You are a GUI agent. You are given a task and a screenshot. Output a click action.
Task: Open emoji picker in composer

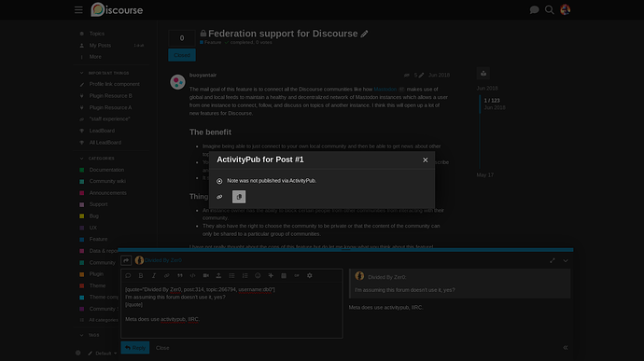(x=258, y=275)
